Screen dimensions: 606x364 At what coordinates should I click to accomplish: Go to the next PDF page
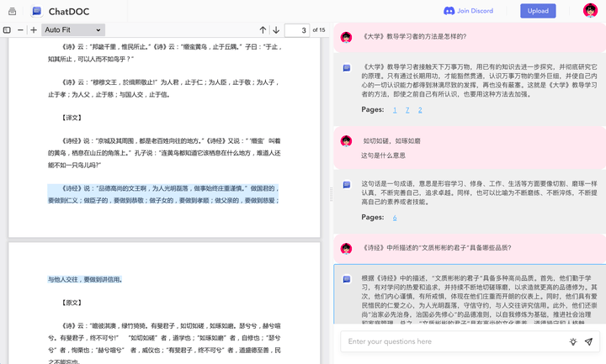click(x=276, y=29)
